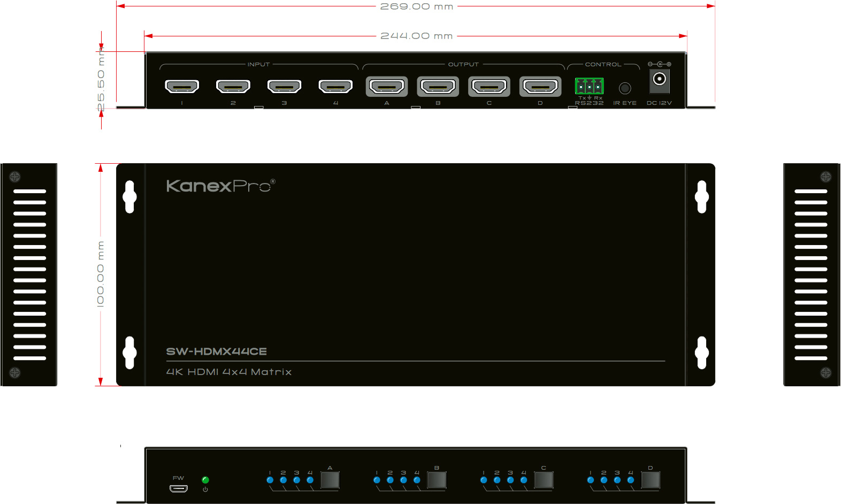Click the 25.50 mm dimension label
841x504 pixels.
pos(101,79)
